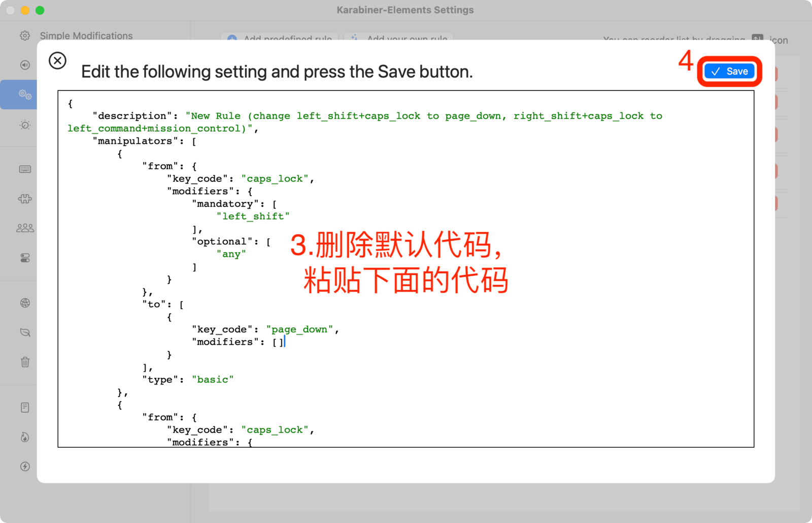Click the blue Save button

click(x=729, y=72)
